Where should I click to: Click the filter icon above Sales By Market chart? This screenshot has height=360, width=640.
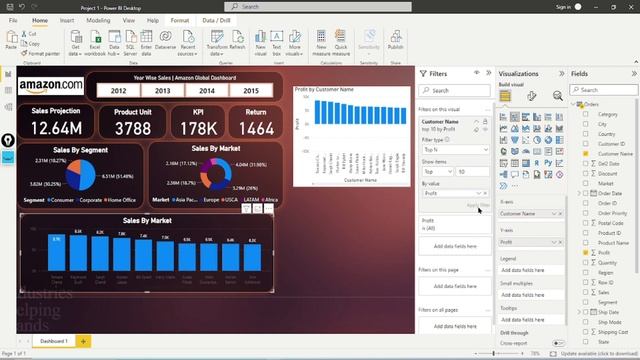(x=246, y=209)
